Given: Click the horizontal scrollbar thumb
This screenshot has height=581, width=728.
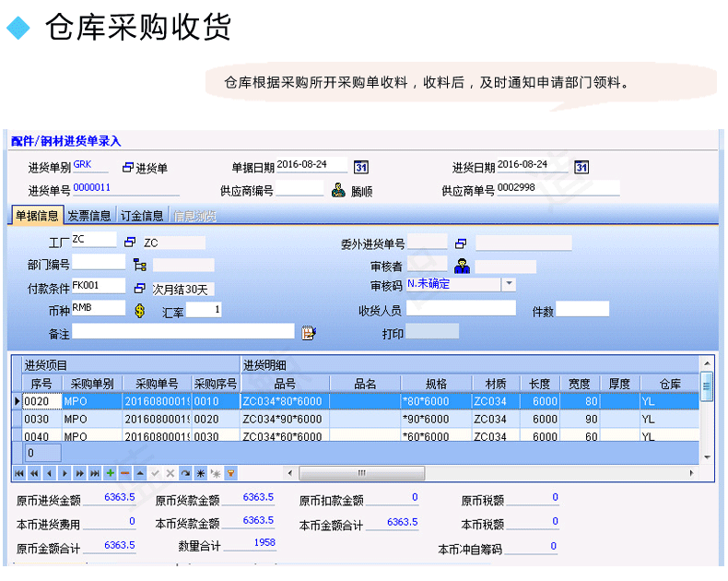Looking at the screenshot, I should click(x=361, y=473).
